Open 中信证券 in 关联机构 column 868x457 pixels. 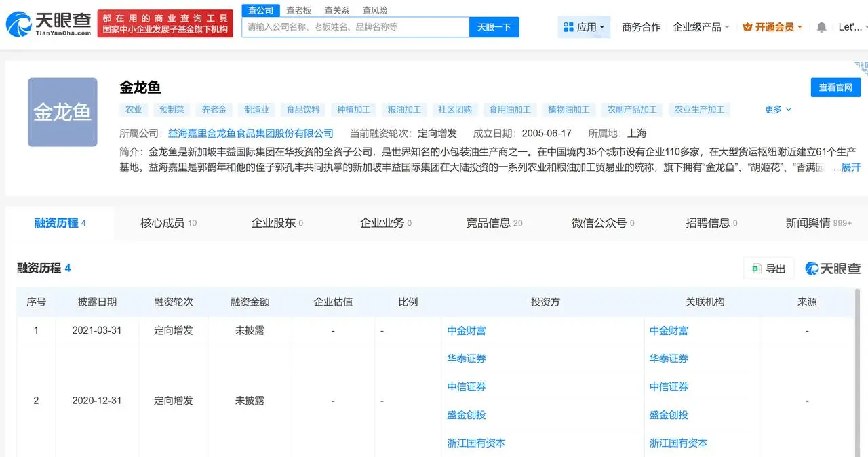669,386
